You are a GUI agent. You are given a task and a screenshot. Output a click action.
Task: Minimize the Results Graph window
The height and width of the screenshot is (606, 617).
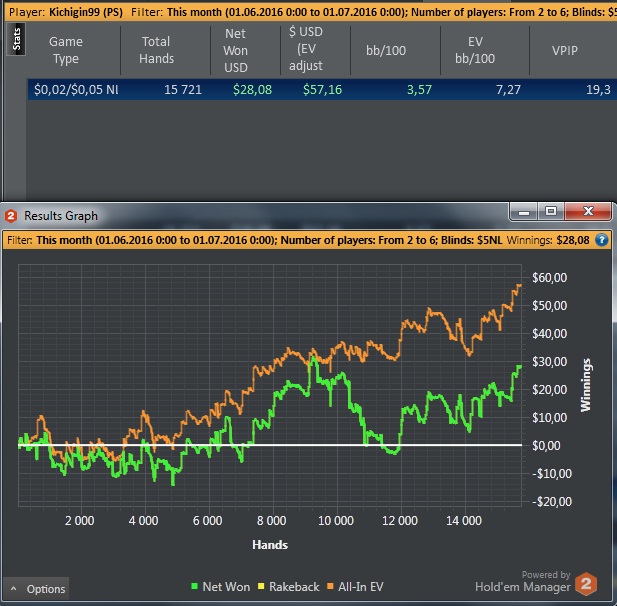click(x=524, y=212)
